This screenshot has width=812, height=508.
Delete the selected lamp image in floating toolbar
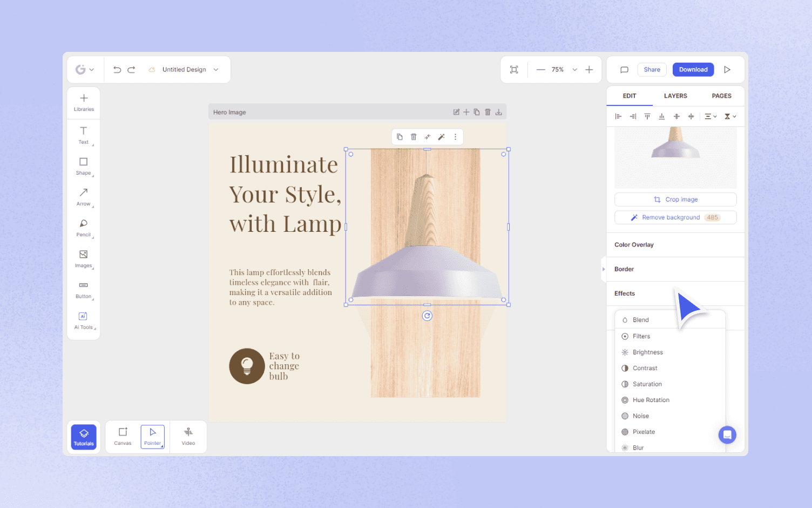414,137
